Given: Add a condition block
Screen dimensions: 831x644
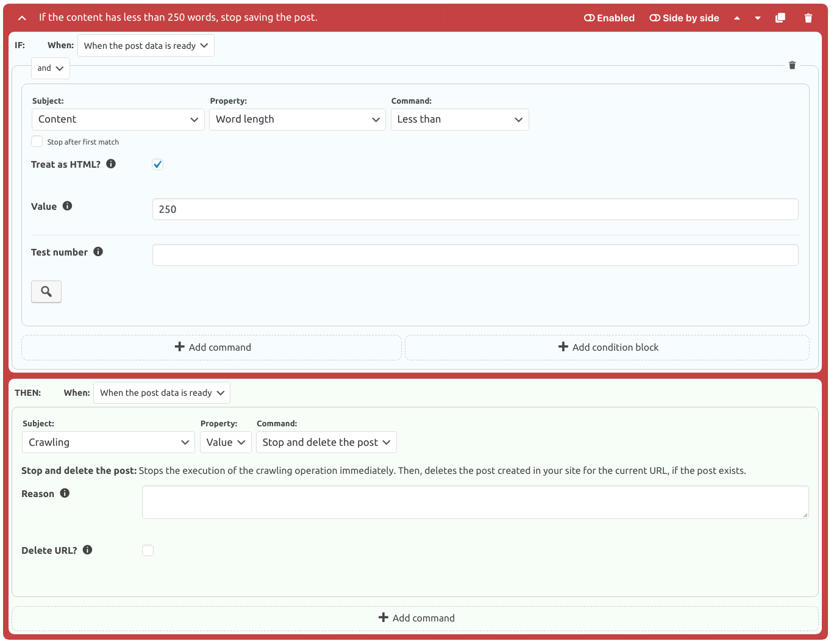Looking at the screenshot, I should click(607, 348).
